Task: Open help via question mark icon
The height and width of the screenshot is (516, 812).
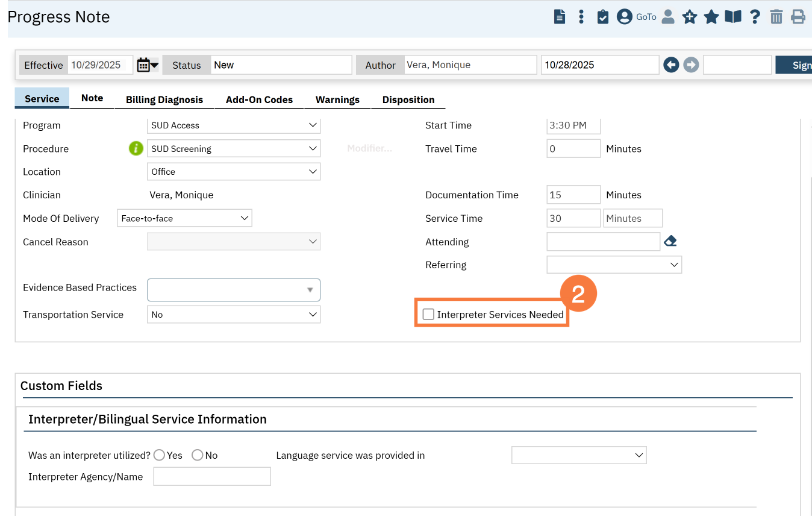Action: point(755,17)
